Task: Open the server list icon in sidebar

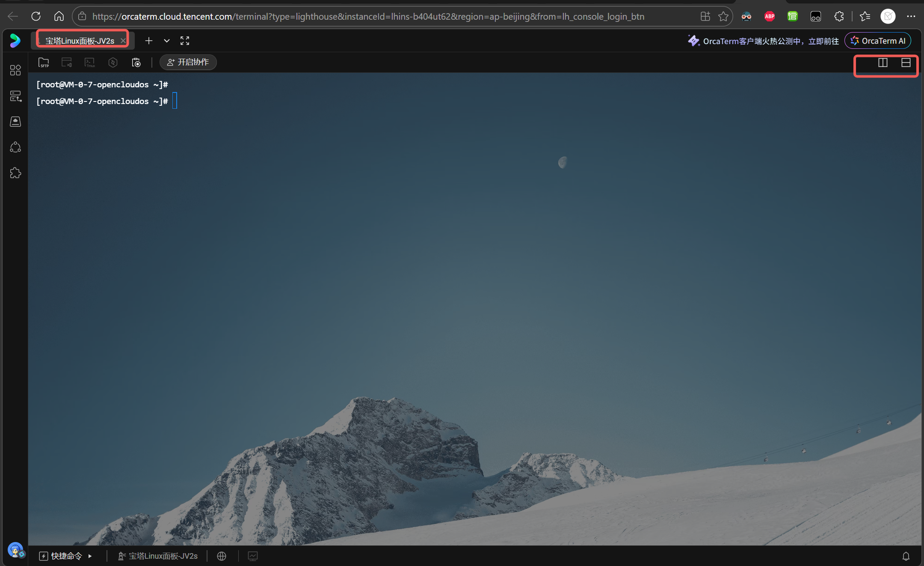Action: [15, 96]
